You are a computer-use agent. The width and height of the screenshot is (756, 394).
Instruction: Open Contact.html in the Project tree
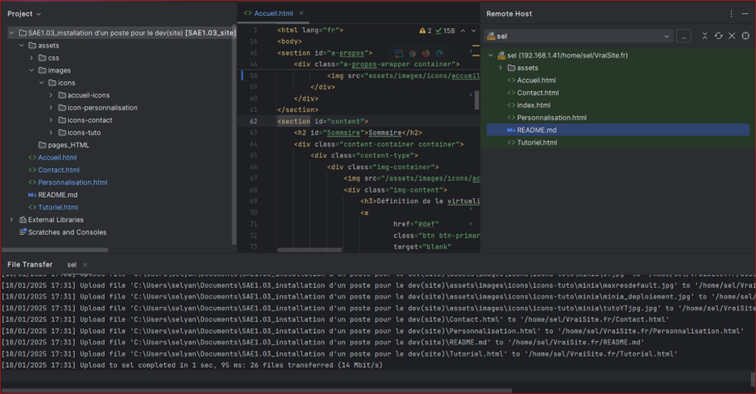pos(59,170)
